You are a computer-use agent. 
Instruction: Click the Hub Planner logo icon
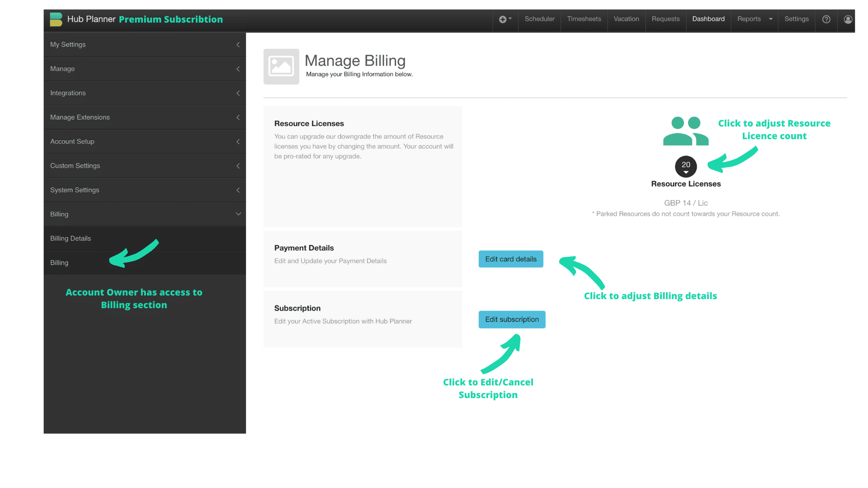click(56, 19)
